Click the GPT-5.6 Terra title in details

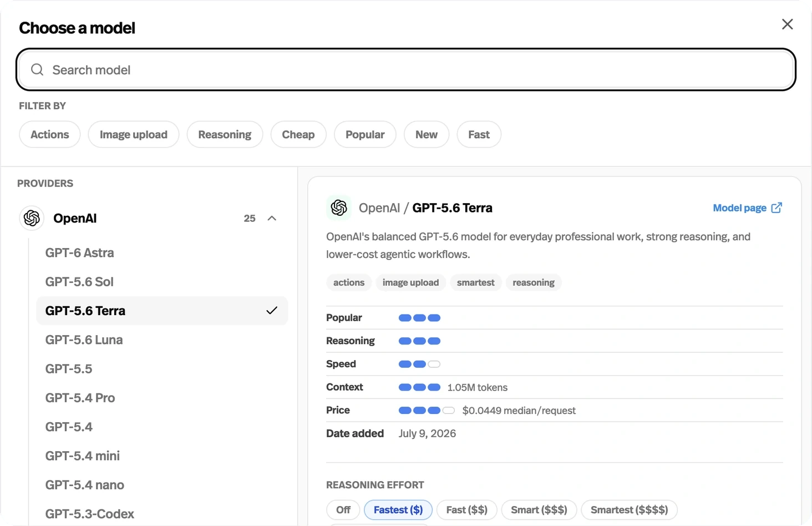(x=453, y=208)
